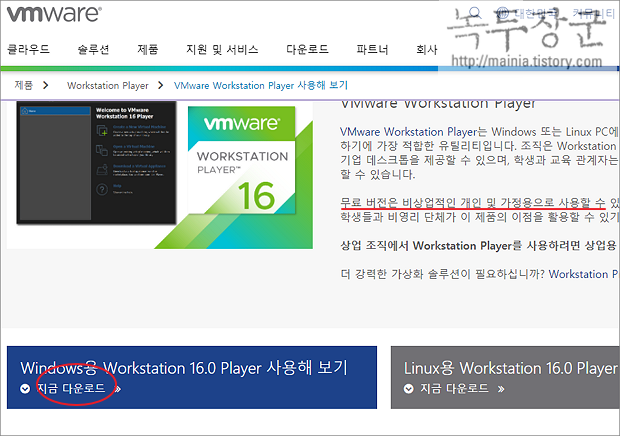Click 지금 다운로드 for Windows Player

pos(71,389)
